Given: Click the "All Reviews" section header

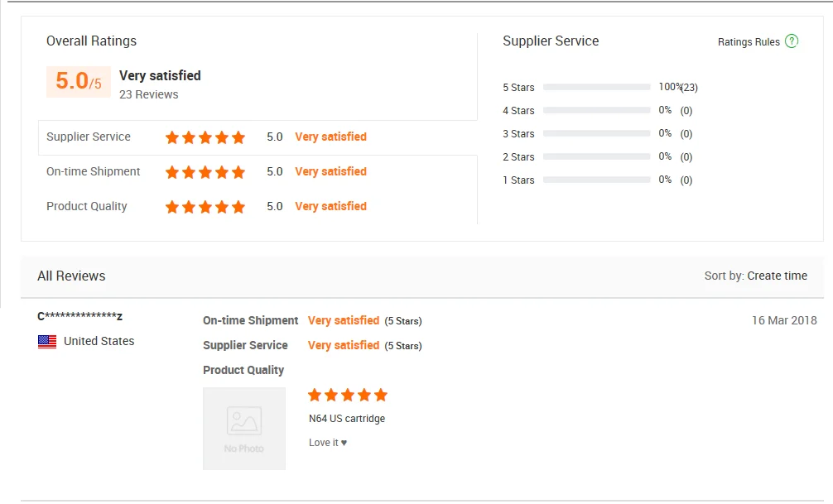Looking at the screenshot, I should pyautogui.click(x=71, y=276).
